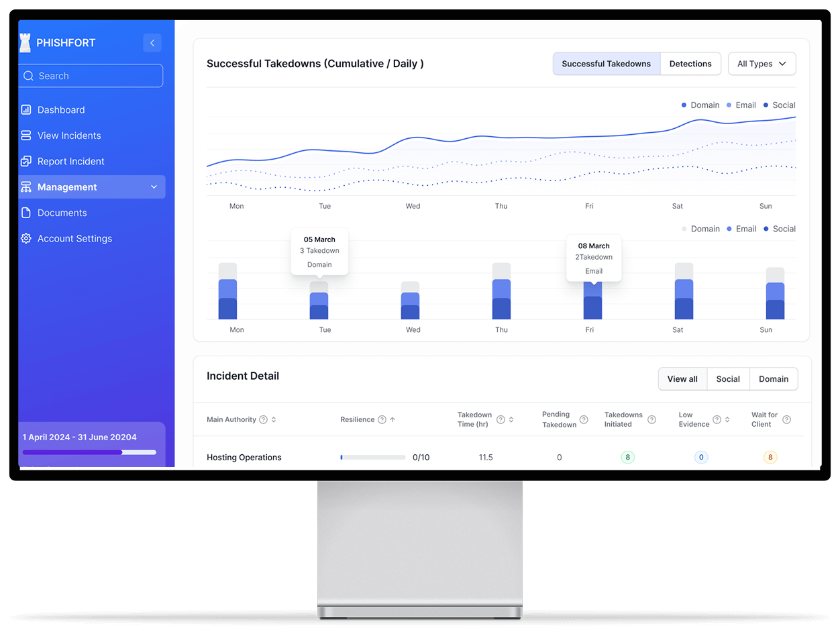Click the Report Incident icon

(25, 161)
